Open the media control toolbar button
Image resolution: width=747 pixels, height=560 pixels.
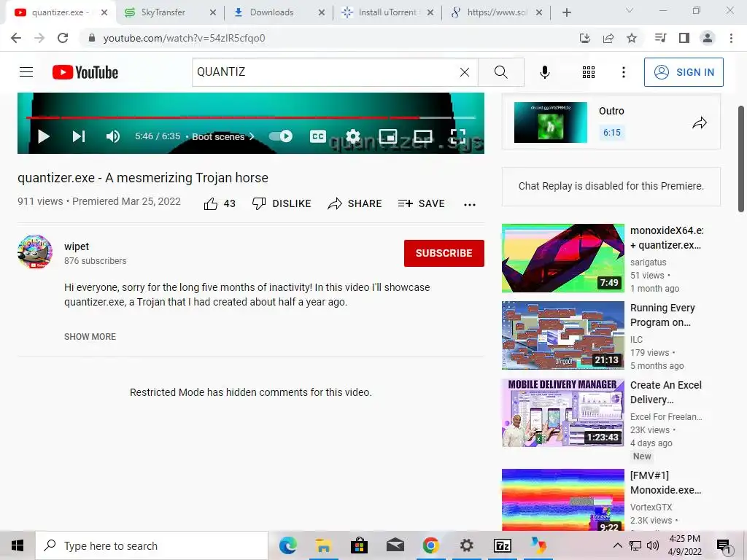660,38
